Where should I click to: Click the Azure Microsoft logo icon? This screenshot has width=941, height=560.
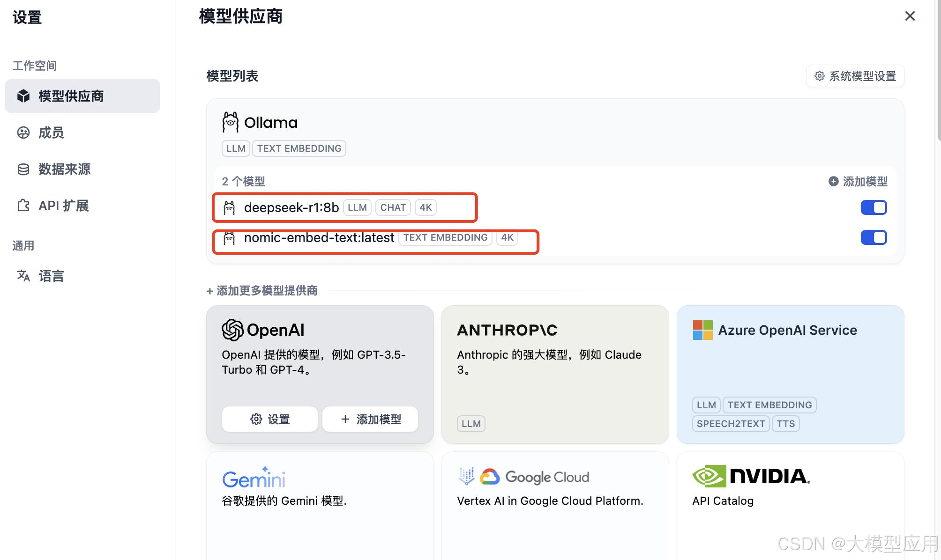[x=702, y=330]
